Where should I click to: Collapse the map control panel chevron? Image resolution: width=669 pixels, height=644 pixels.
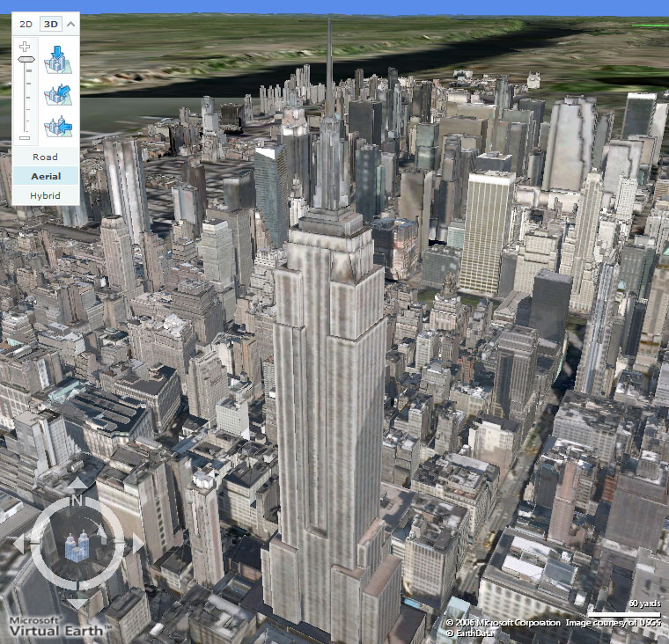(70, 23)
